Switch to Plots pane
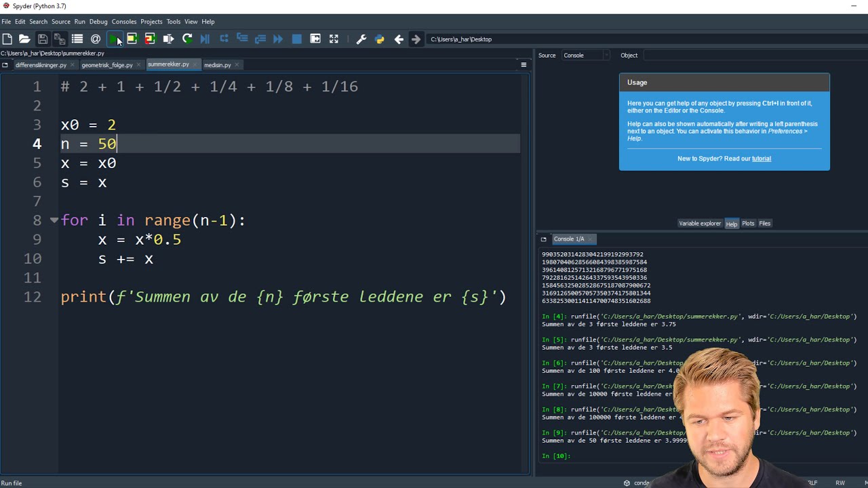This screenshot has height=488, width=868. (x=748, y=224)
